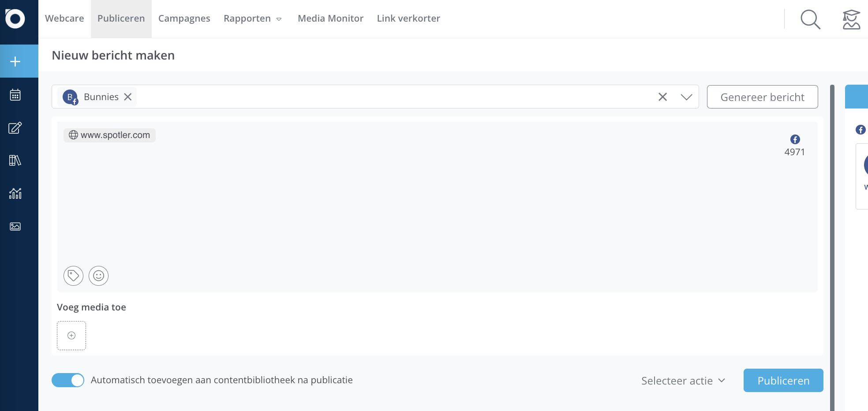Clear all selected accounts
Viewport: 868px width, 411px height.
pyautogui.click(x=662, y=97)
